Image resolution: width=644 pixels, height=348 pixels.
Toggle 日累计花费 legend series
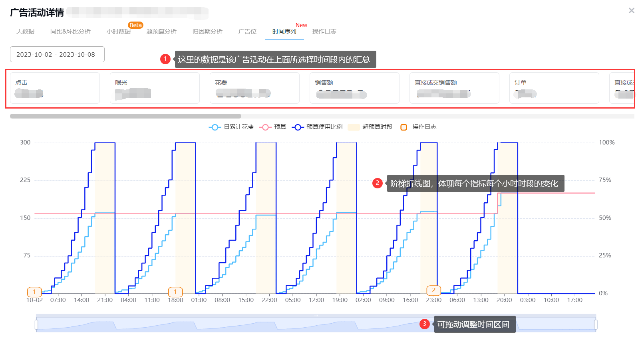click(231, 127)
